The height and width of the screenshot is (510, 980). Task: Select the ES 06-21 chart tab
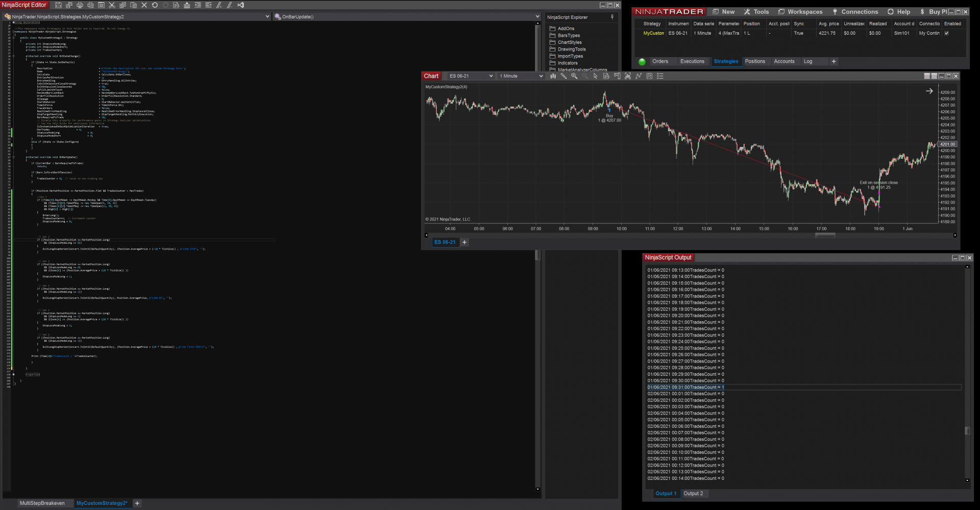click(445, 242)
